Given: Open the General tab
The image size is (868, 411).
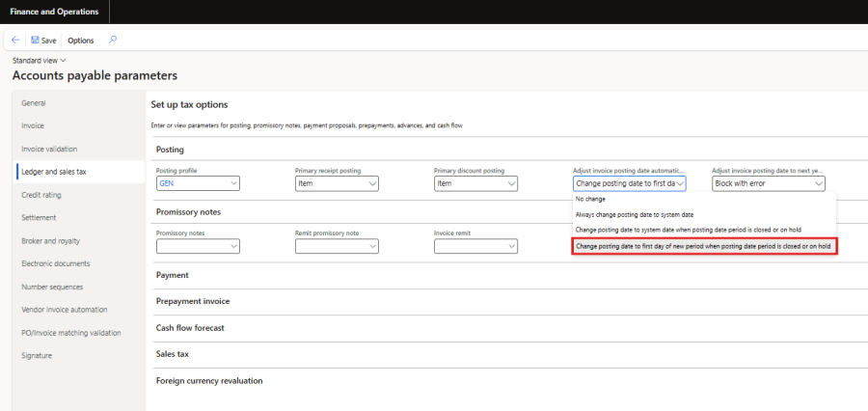Looking at the screenshot, I should [34, 103].
